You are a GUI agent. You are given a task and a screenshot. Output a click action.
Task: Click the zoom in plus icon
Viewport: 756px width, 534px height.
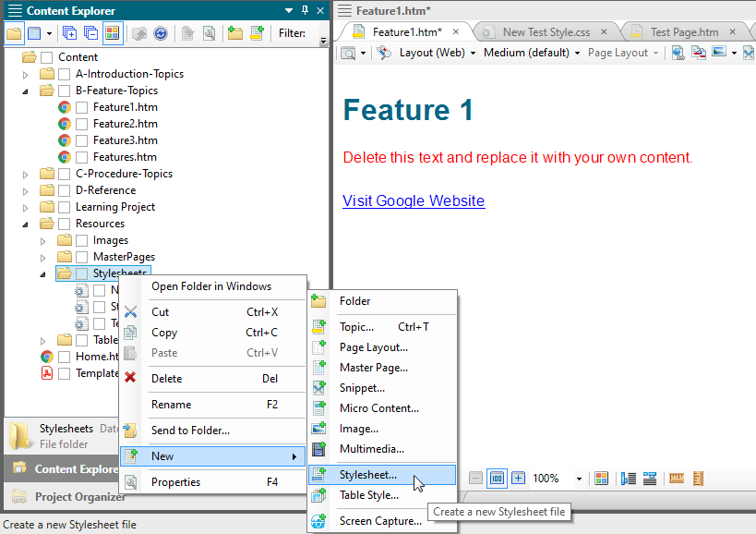(518, 479)
